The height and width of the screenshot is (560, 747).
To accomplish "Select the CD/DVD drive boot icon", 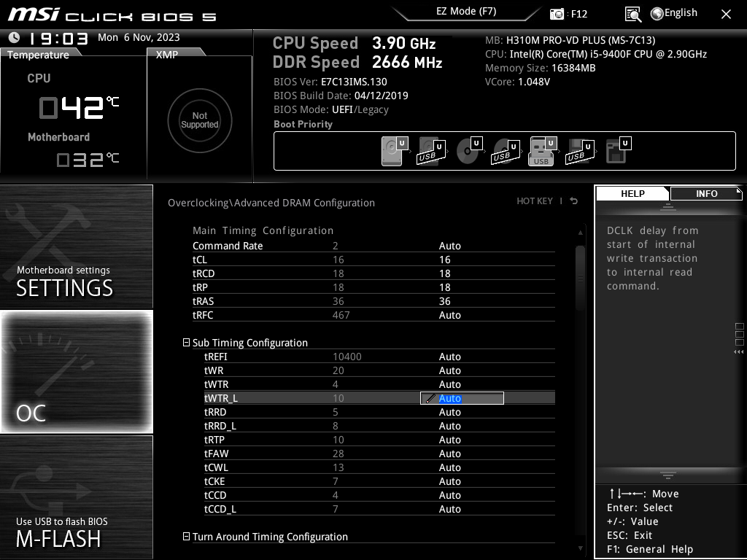I will click(x=469, y=150).
